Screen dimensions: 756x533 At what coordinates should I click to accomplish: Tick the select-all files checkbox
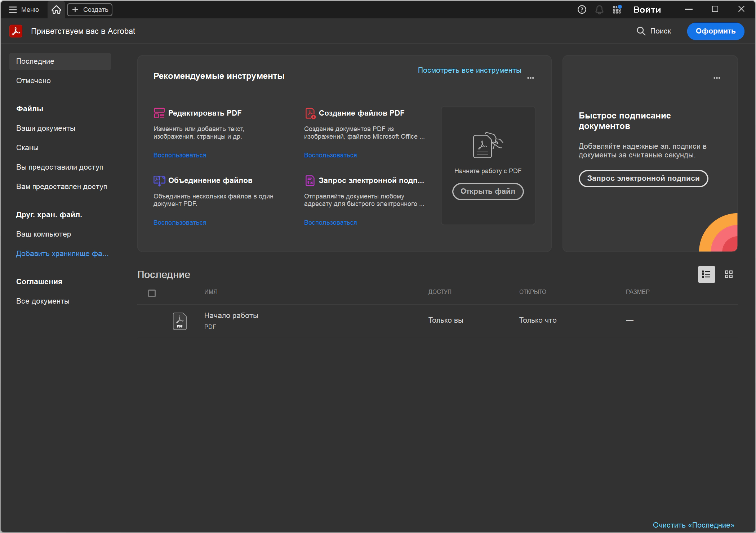point(152,294)
